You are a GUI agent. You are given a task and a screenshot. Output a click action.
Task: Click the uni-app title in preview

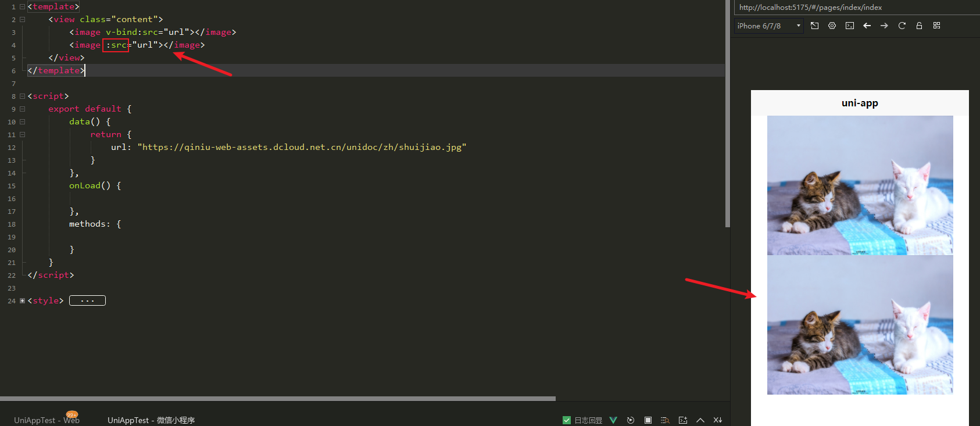coord(860,103)
